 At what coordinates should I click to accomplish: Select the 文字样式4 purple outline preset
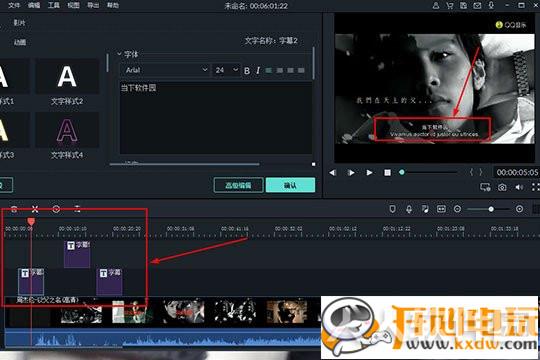point(67,130)
